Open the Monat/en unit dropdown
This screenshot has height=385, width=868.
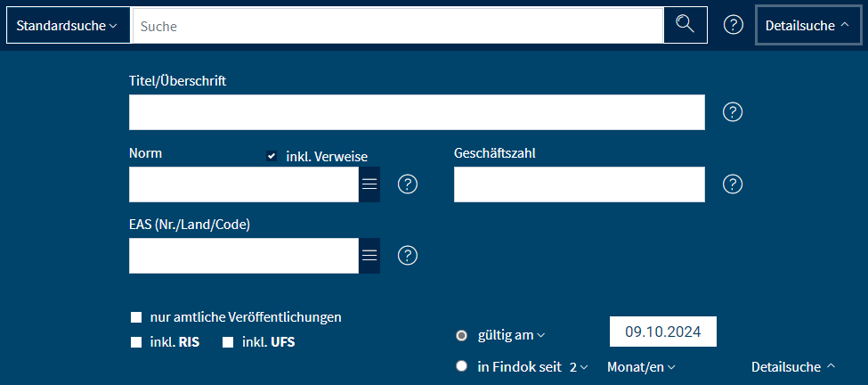(641, 366)
